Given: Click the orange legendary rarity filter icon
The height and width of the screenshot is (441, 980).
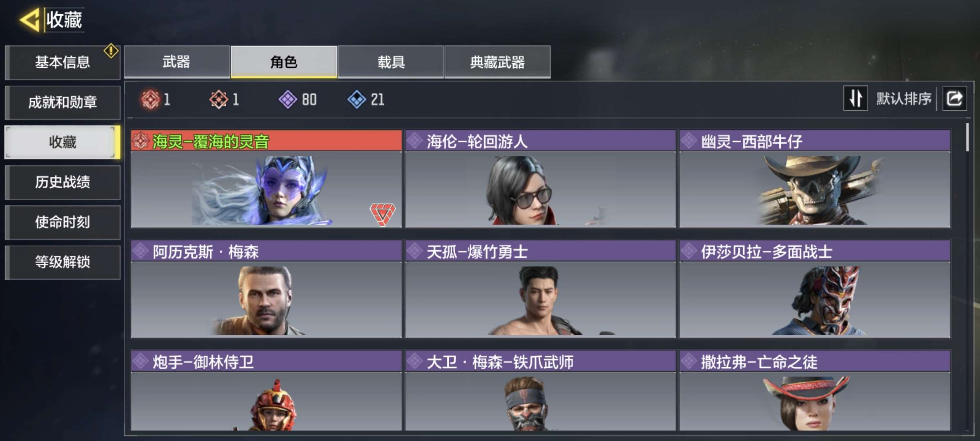Looking at the screenshot, I should 219,99.
